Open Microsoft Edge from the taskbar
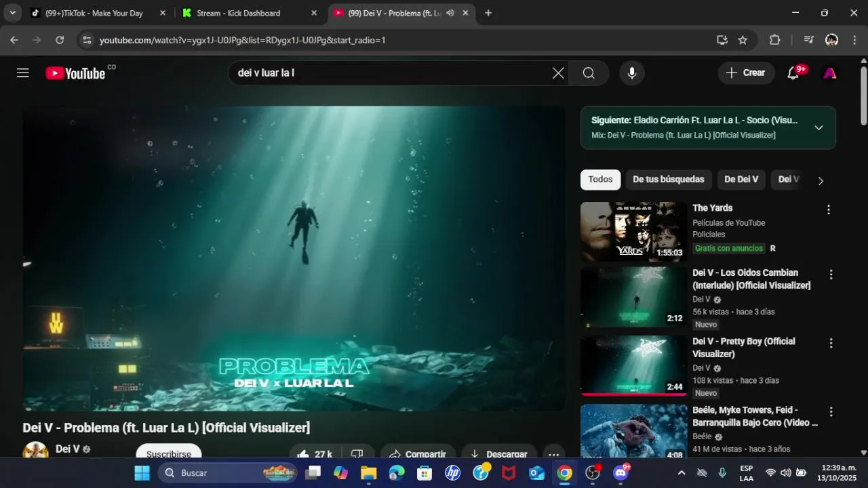 397,472
